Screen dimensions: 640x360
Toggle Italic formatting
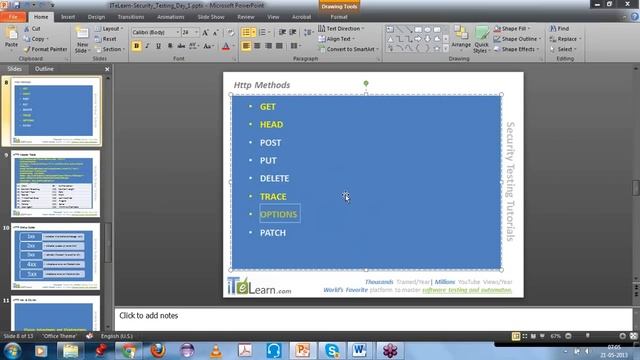click(x=147, y=46)
